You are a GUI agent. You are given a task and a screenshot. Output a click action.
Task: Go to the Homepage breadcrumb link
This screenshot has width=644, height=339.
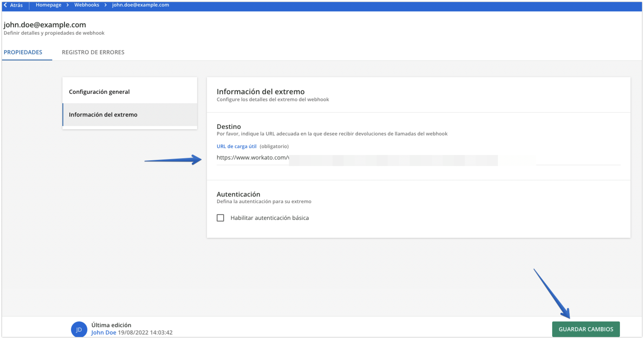[x=49, y=5]
